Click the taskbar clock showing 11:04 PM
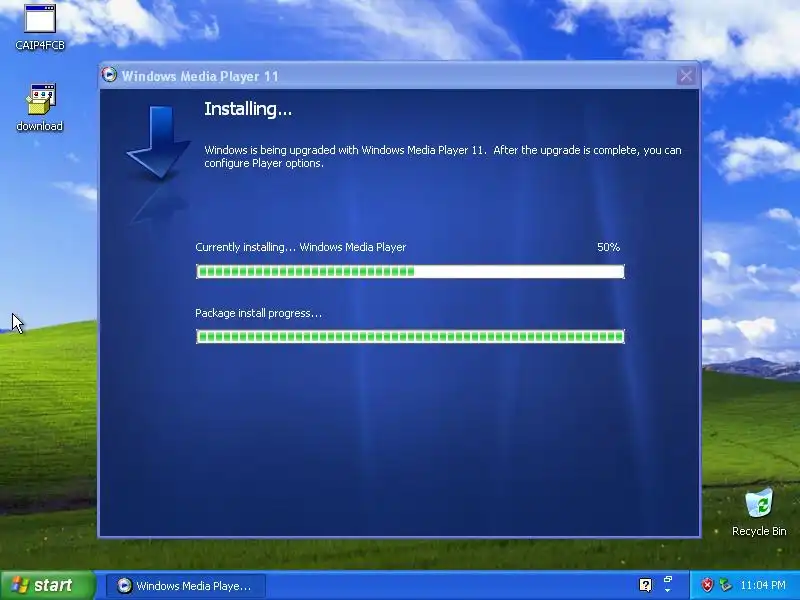The image size is (800, 600). (763, 585)
